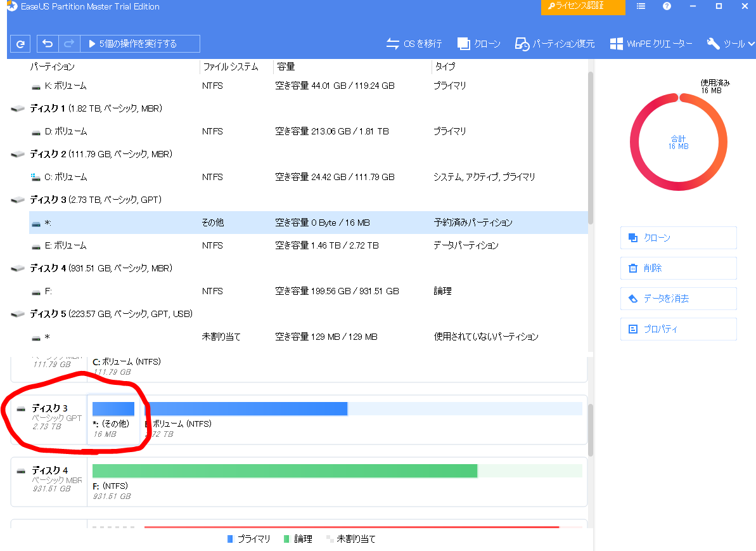Viewport: 756px width, 551px height.
Task: Click the 容量 column header
Action: [x=285, y=67]
